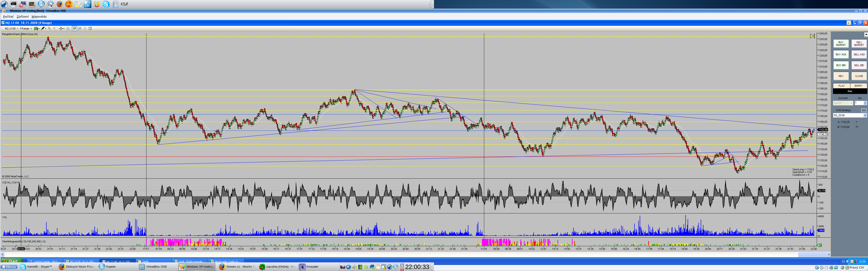Open the PA_20:00 ATM Strategy dropdown
The width and height of the screenshot is (868, 271).
(865, 115)
